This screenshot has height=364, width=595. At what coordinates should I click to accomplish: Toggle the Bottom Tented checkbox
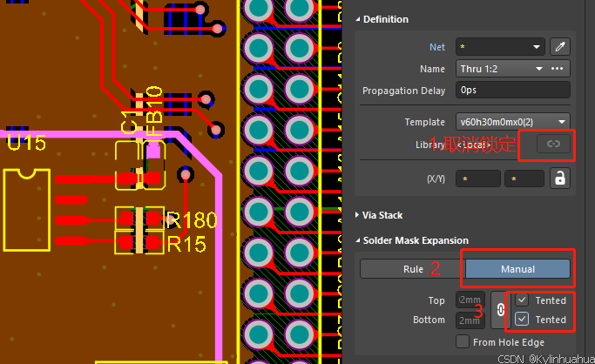522,319
